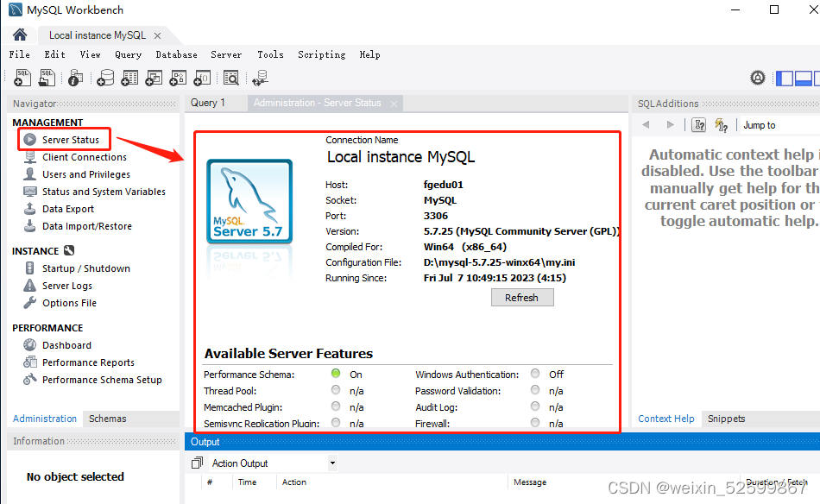This screenshot has width=820, height=504.
Task: Create a new SQL query tab
Action: 22,78
